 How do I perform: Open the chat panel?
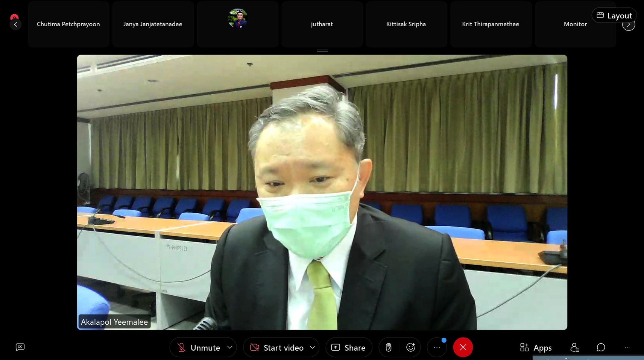(x=601, y=348)
